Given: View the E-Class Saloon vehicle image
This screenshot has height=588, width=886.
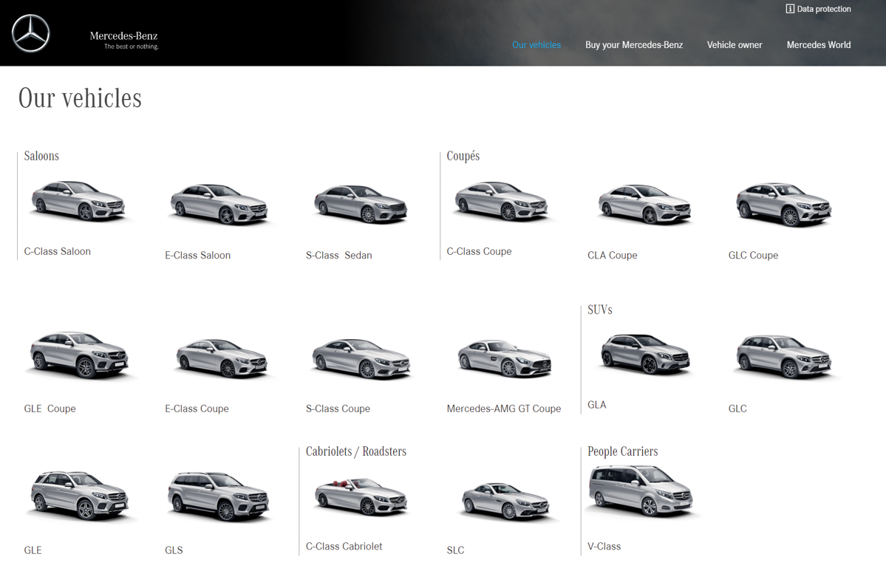Looking at the screenshot, I should coord(218,205).
